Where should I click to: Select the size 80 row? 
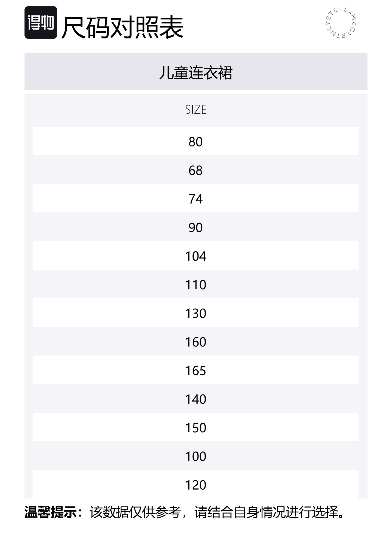[196, 142]
